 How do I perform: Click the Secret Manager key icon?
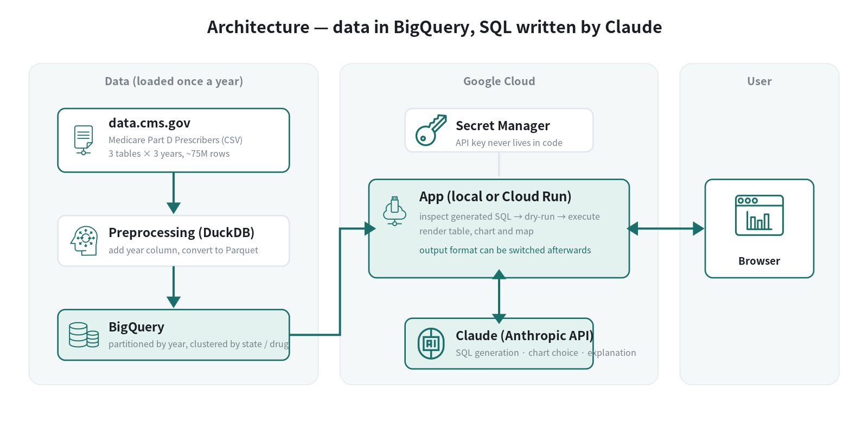click(431, 130)
